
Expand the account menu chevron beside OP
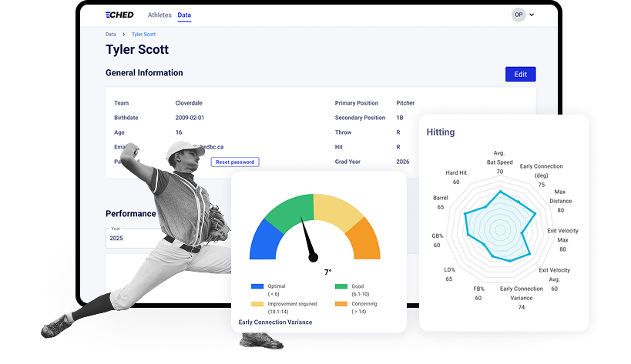(x=532, y=15)
